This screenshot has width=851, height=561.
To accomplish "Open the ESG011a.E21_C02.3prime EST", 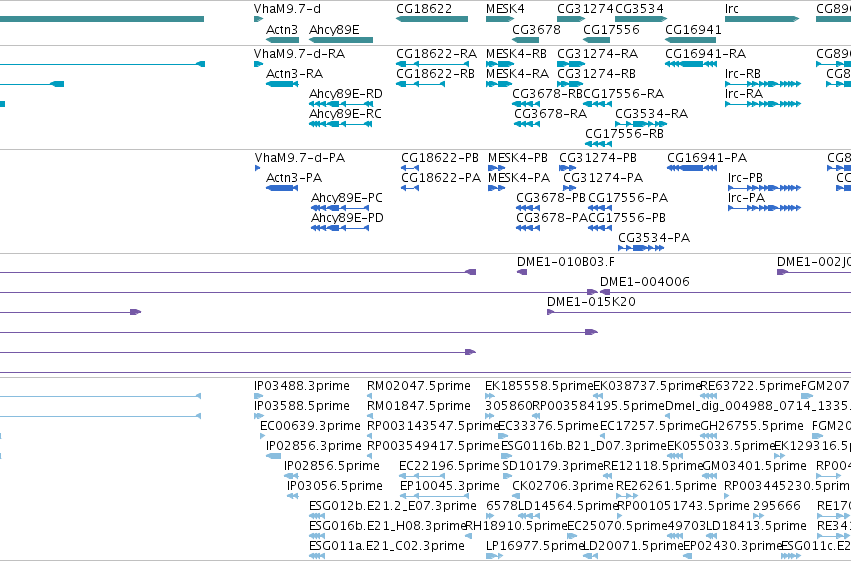I will coord(317,556).
